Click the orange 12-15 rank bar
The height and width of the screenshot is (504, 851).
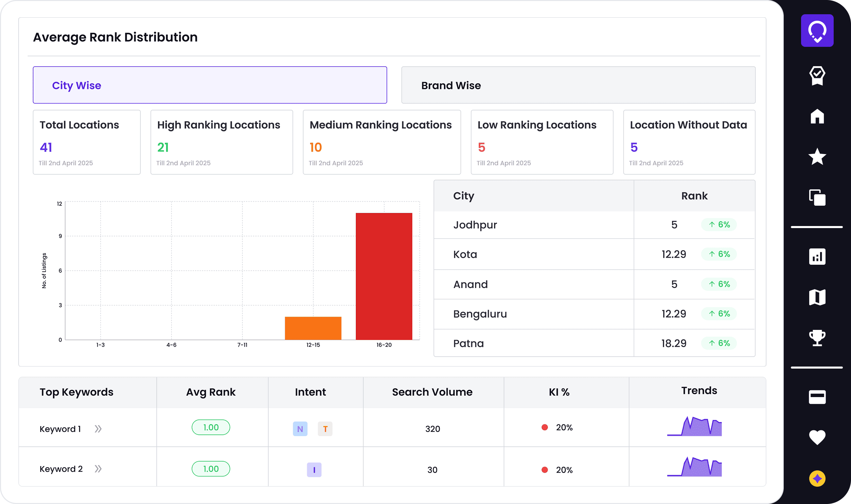(313, 328)
